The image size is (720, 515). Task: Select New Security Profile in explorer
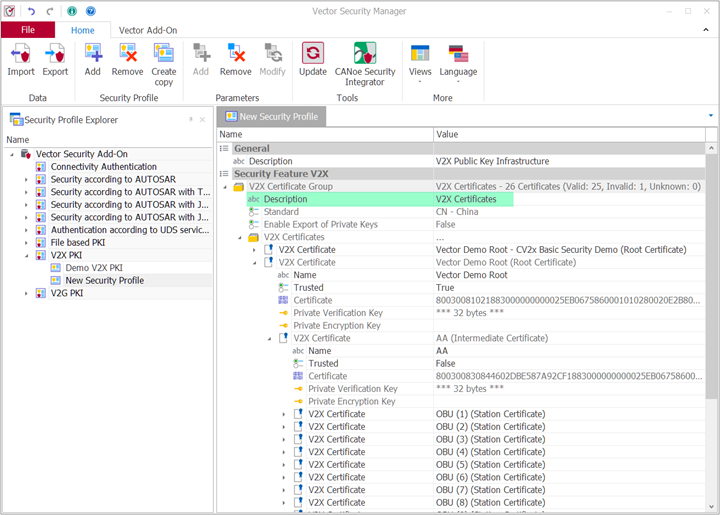(104, 280)
